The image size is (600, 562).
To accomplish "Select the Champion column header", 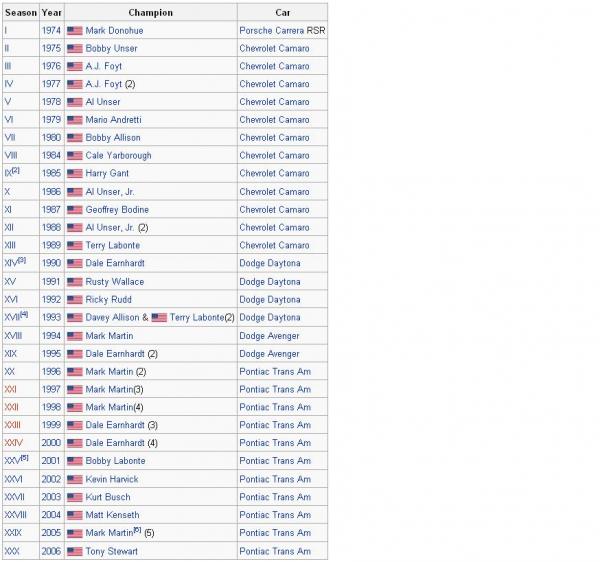I will 151,13.
